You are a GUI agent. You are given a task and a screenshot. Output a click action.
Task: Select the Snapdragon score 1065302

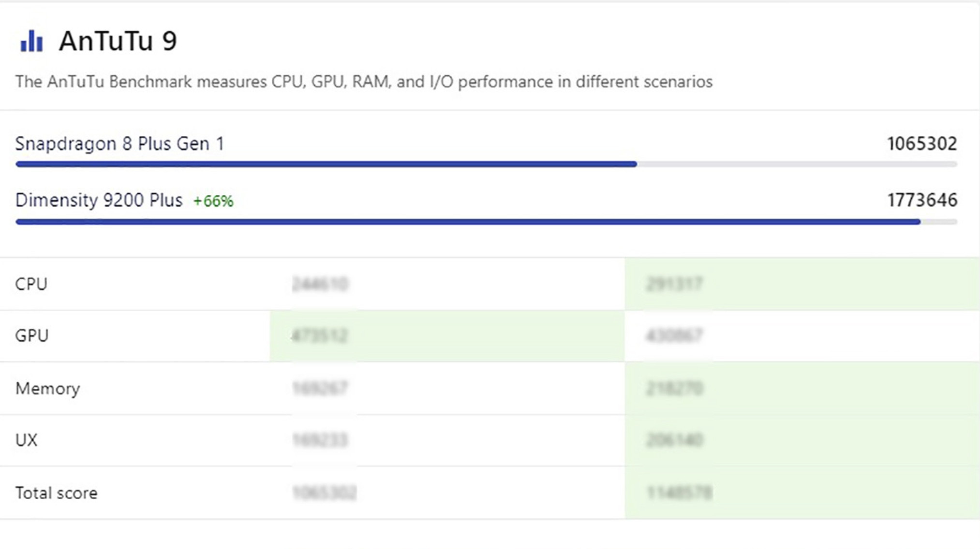point(921,144)
